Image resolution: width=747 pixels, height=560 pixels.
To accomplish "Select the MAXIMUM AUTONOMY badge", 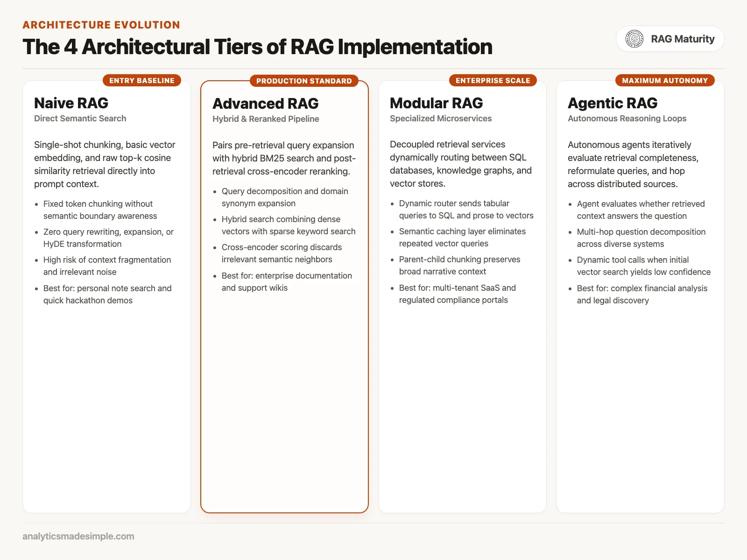I will [665, 80].
